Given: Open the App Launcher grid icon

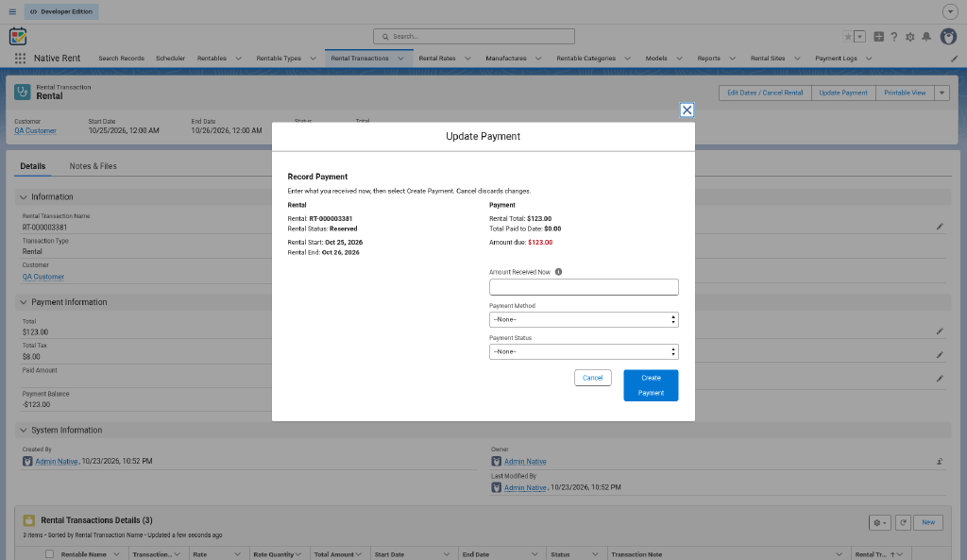Looking at the screenshot, I should [20, 58].
